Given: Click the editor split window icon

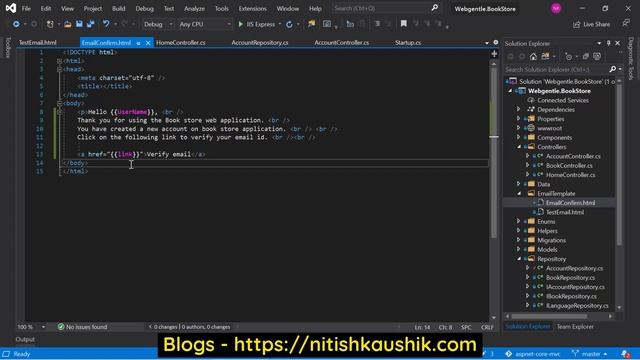Looking at the screenshot, I should pos(494,54).
